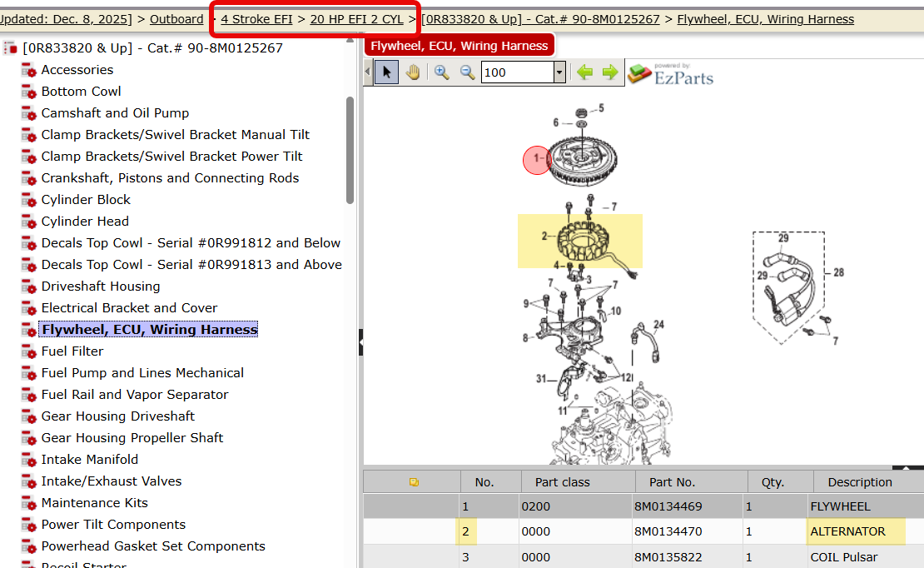Open Fuel Pump and Lines Mechanical
924x568 pixels.
pyautogui.click(x=142, y=373)
